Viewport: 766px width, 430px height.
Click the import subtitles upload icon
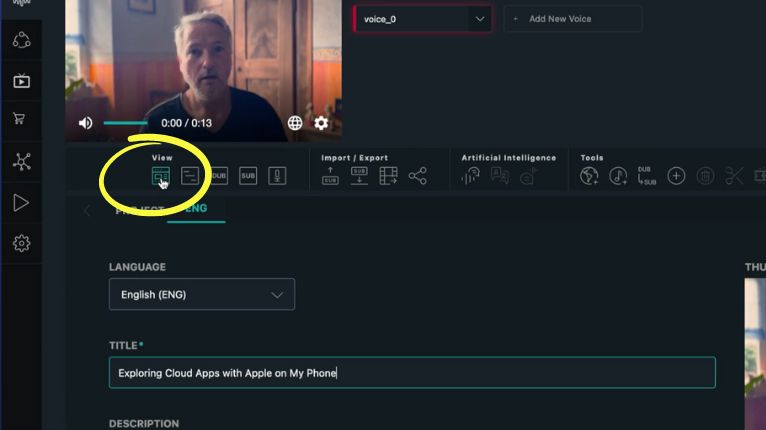tap(331, 176)
